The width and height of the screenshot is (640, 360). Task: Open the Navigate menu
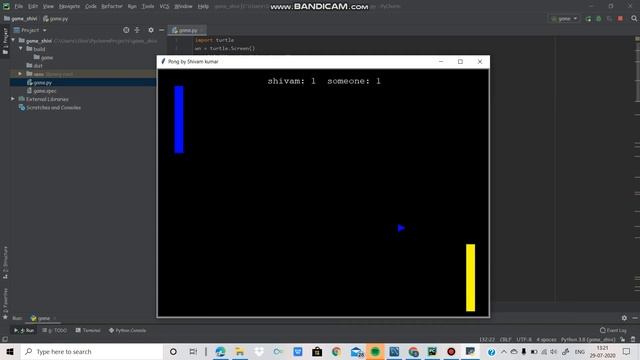tap(69, 6)
